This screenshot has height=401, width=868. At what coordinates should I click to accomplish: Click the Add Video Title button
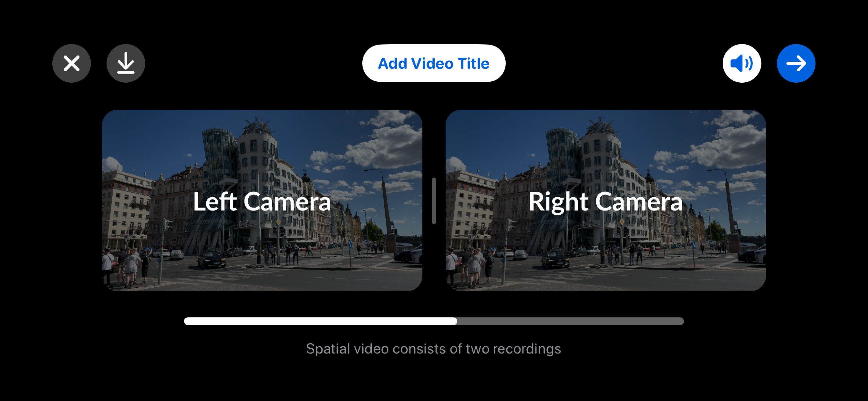pyautogui.click(x=434, y=63)
